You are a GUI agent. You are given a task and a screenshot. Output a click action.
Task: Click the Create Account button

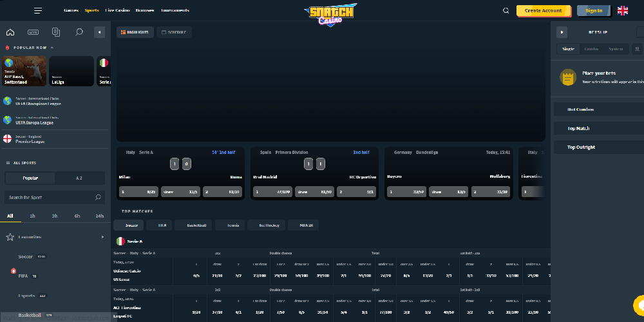point(543,10)
